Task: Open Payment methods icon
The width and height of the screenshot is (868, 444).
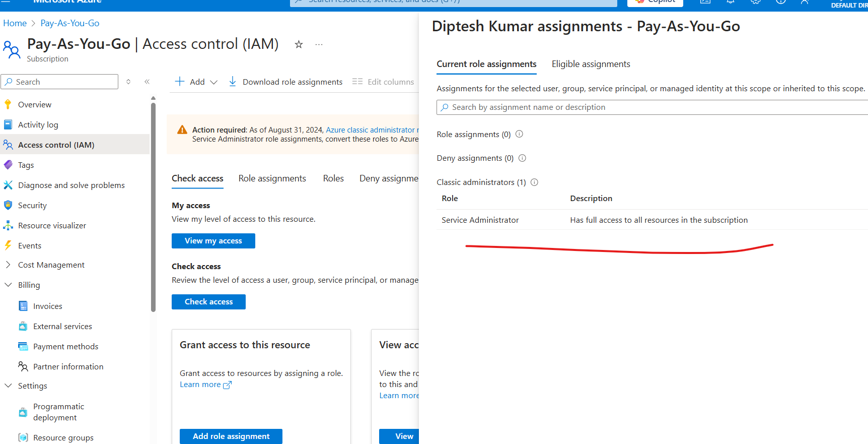Action: [x=23, y=346]
